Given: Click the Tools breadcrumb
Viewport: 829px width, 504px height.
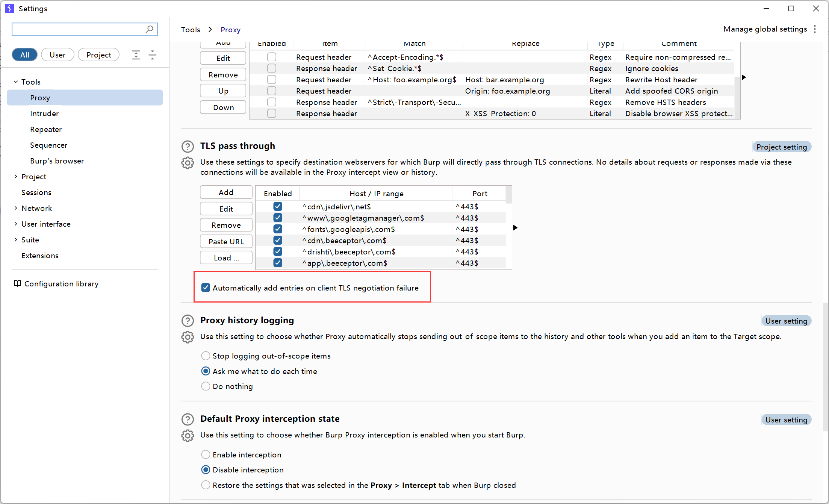Looking at the screenshot, I should click(x=191, y=30).
